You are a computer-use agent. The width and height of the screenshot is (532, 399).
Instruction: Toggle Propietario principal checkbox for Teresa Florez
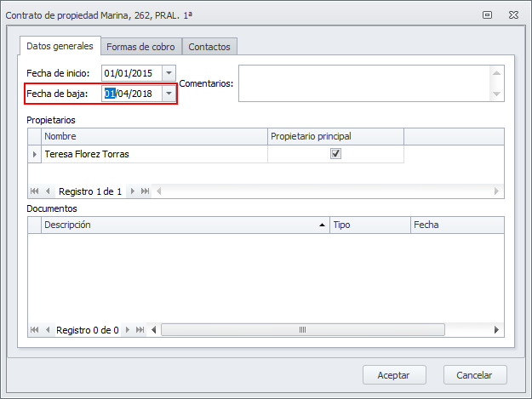335,154
